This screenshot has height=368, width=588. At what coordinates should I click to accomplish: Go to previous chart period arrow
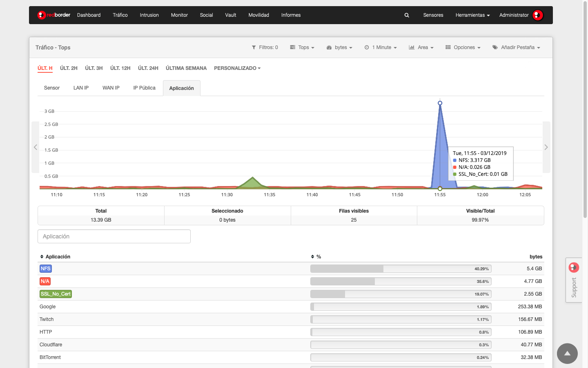[x=36, y=147]
